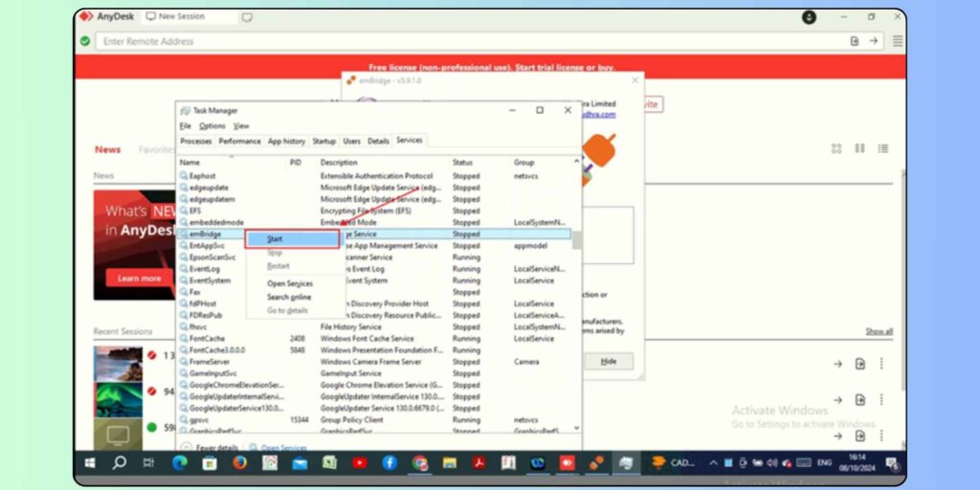
Task: Select the FrameServer service row
Action: coord(374,361)
